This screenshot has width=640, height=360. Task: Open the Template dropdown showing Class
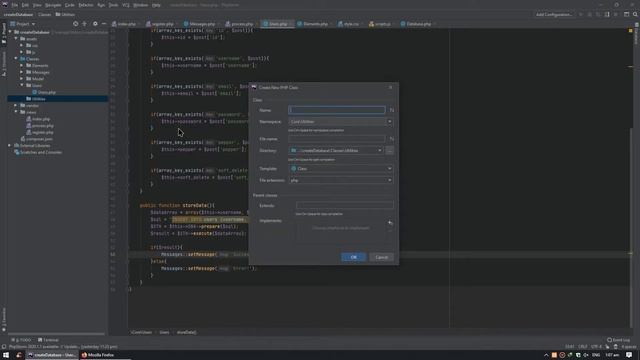point(341,169)
